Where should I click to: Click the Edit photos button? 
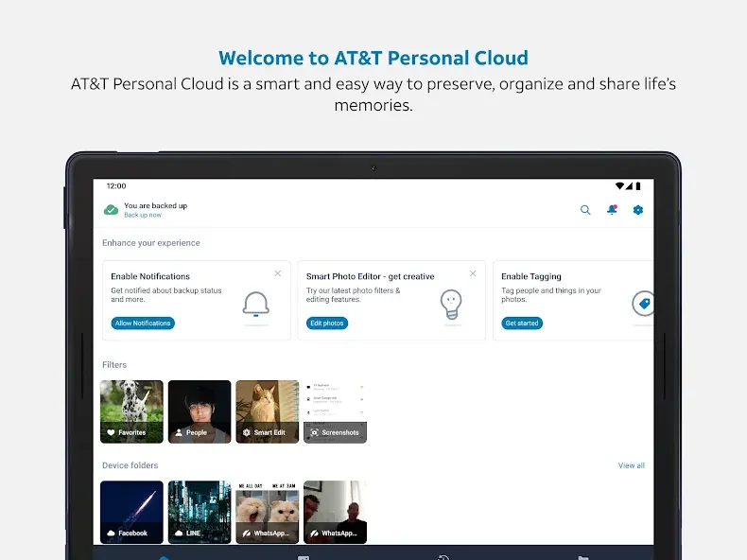(327, 324)
